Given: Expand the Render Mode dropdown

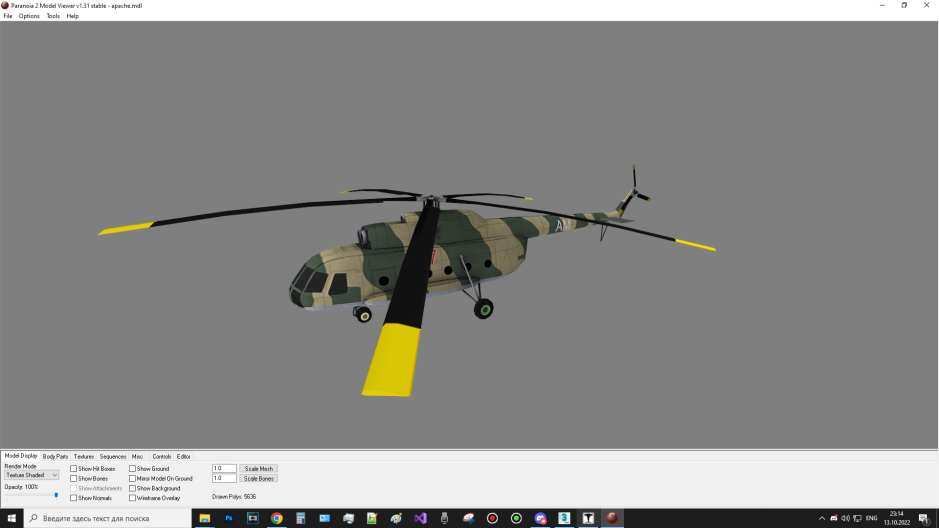Looking at the screenshot, I should pyautogui.click(x=32, y=475).
